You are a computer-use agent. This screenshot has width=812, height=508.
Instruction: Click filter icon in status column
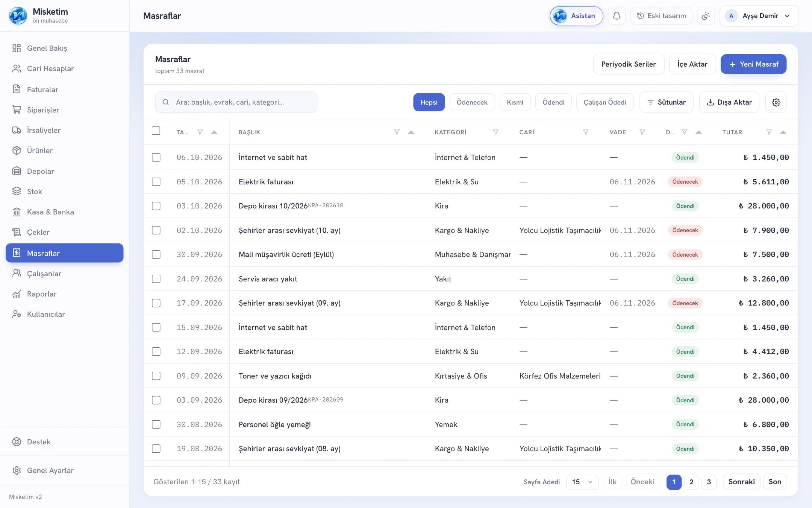[x=685, y=132]
